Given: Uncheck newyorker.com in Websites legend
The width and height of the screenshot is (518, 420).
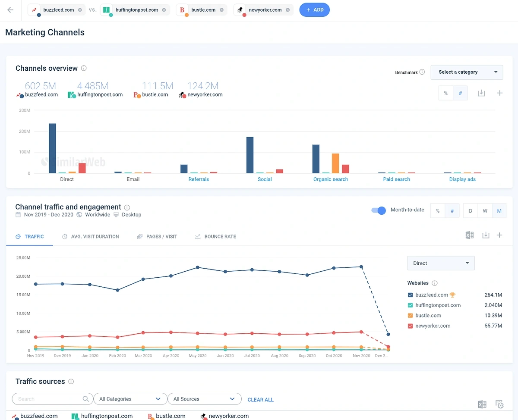Looking at the screenshot, I should 411,326.
